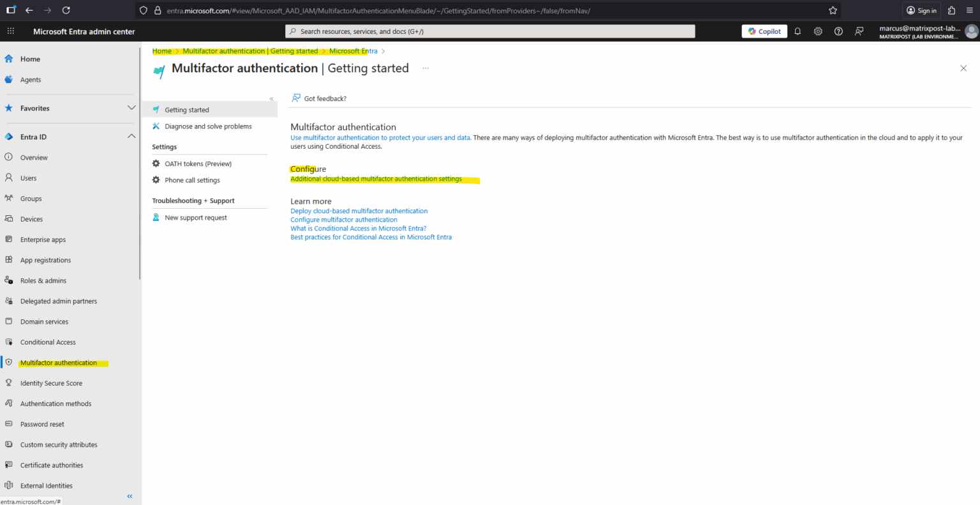Viewport: 980px width, 505px height.
Task: Select Getting started in the blade menu
Action: (186, 109)
